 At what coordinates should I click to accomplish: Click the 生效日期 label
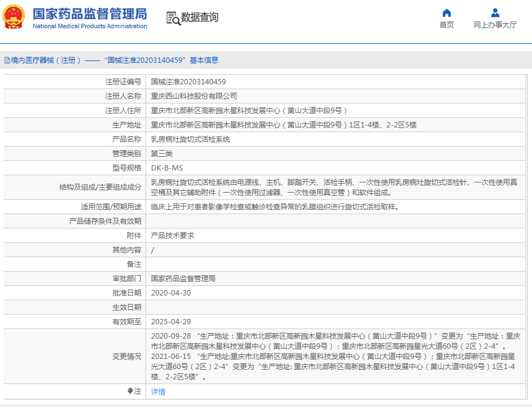pos(126,307)
